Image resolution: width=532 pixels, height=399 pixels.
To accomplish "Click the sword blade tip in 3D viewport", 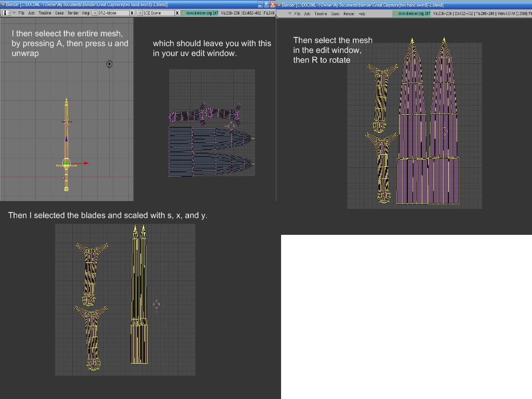I will pos(66,100).
